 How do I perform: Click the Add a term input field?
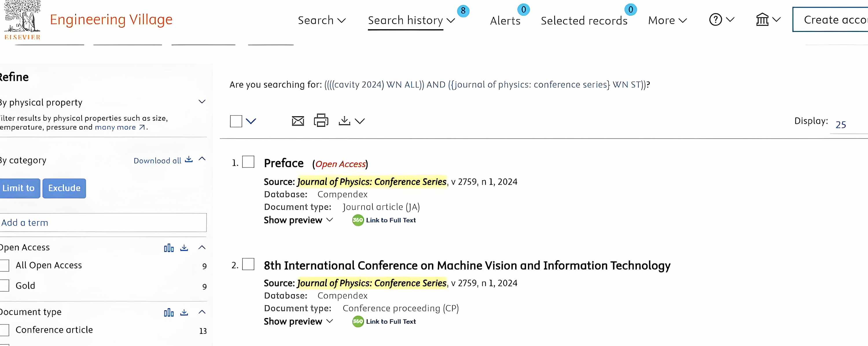[103, 223]
